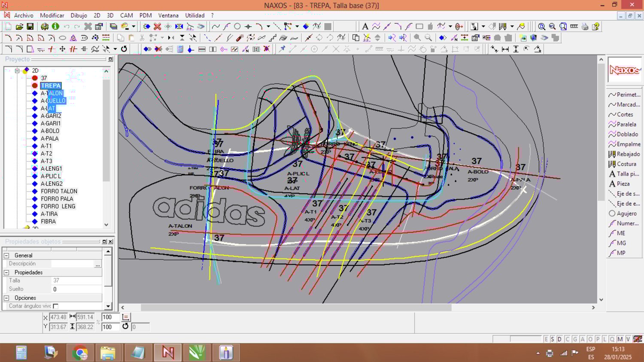Select the Agujero line type

(623, 213)
